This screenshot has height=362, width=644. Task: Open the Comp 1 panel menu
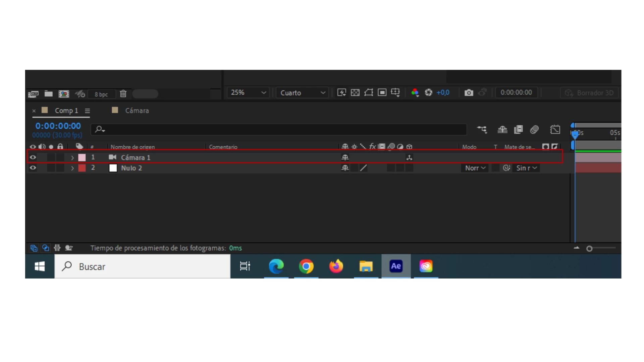87,111
